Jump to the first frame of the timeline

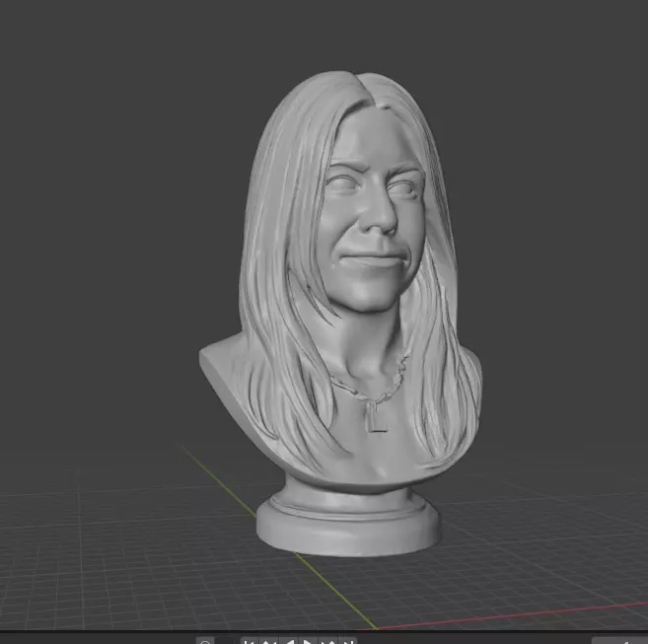click(250, 641)
